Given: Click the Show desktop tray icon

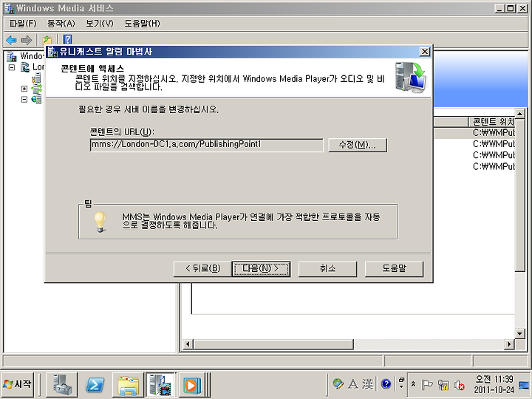Looking at the screenshot, I should pos(525,385).
